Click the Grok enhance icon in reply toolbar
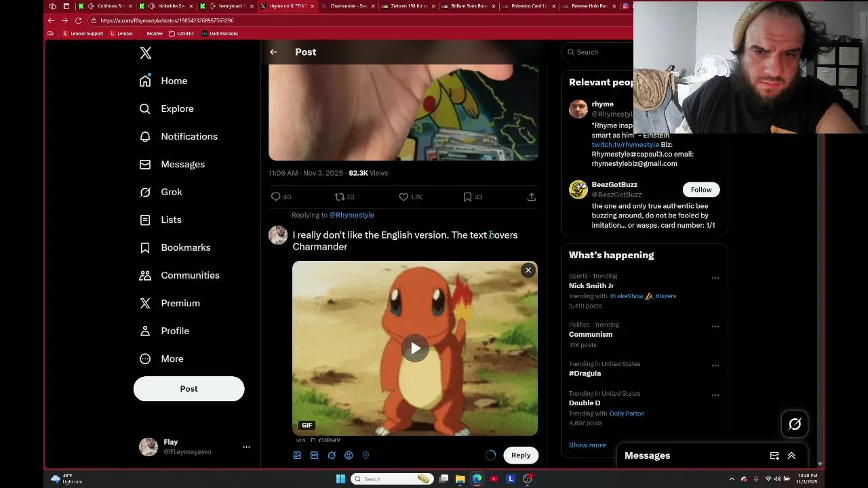 tap(332, 455)
